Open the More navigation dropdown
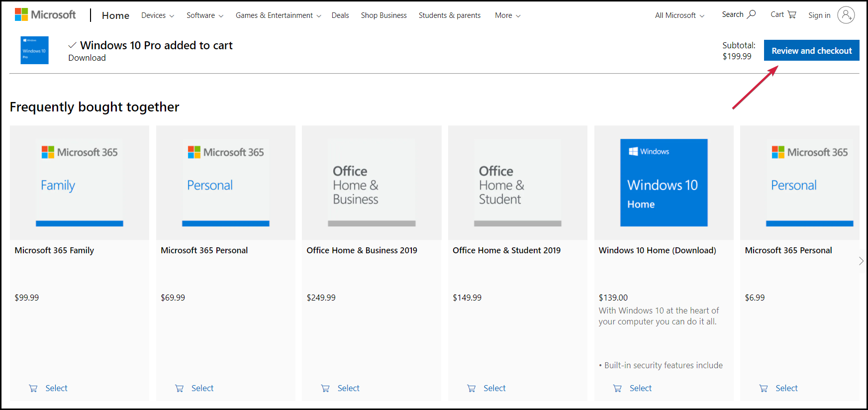Image resolution: width=868 pixels, height=410 pixels. point(507,15)
